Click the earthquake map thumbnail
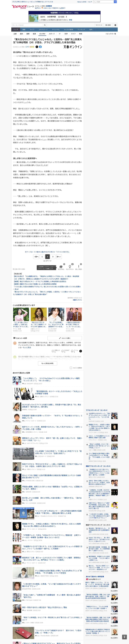 coord(34,18)
